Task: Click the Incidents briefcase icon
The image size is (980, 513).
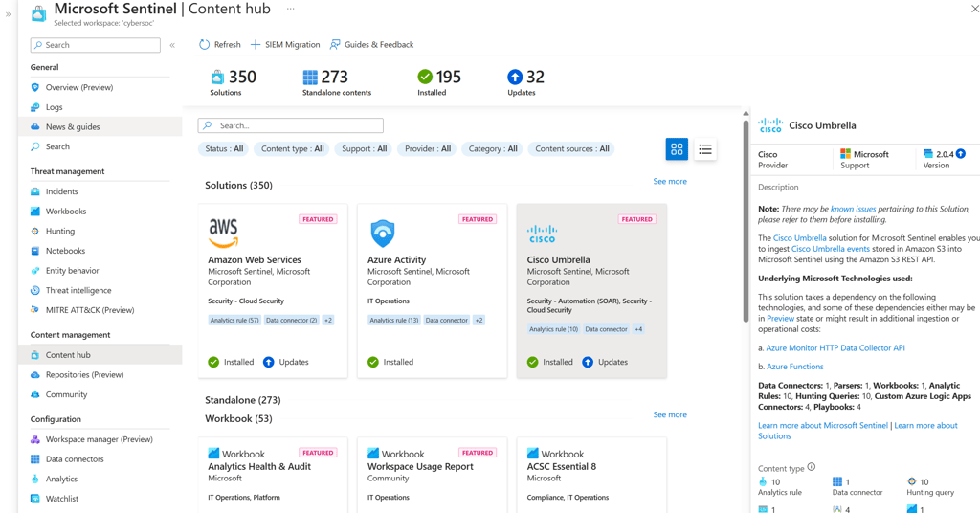Action: coord(35,191)
